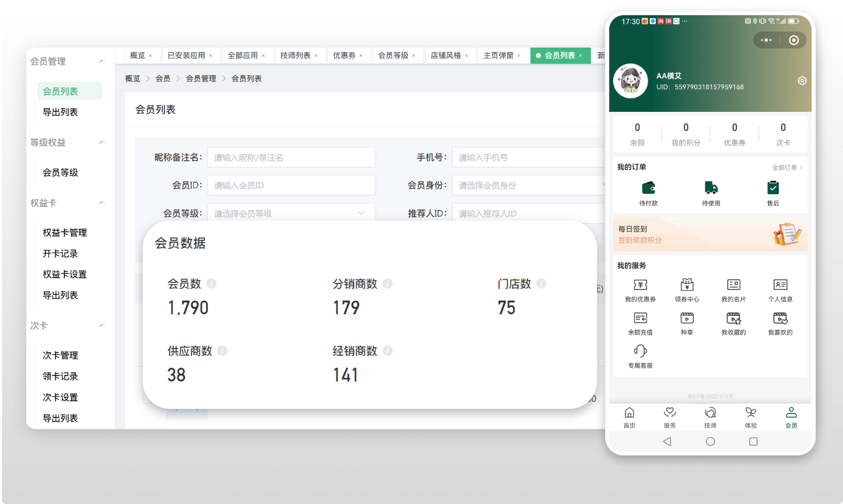Image resolution: width=843 pixels, height=504 pixels.
Task: Tap the 每日签到 banner
Action: [710, 235]
